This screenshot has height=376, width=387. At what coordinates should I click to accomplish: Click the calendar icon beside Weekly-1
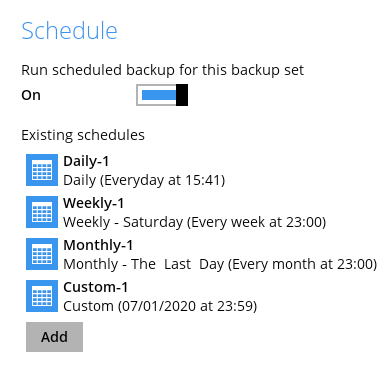pyautogui.click(x=42, y=212)
